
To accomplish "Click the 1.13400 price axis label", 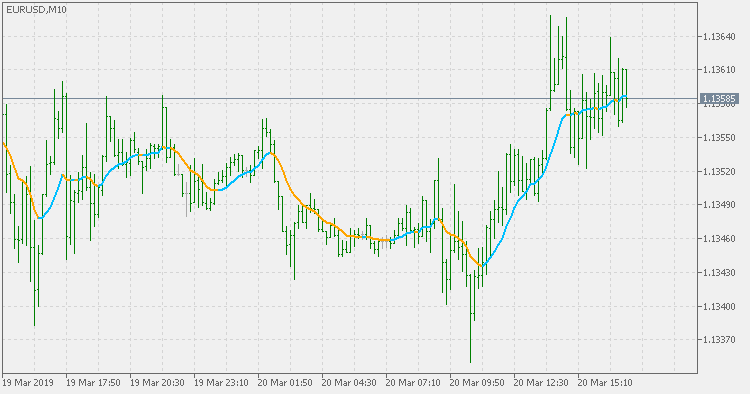I will coord(719,306).
